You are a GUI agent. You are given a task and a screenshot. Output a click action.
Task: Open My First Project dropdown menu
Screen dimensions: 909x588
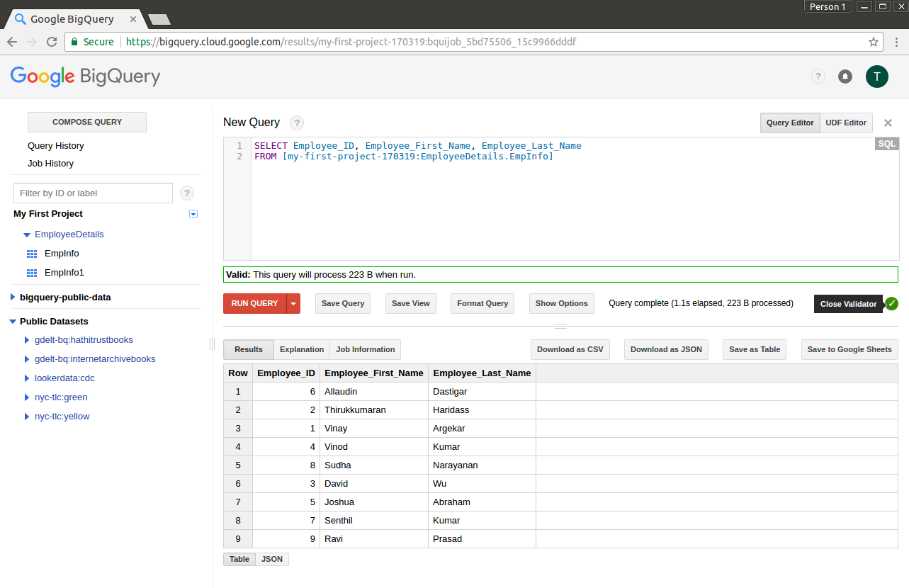click(193, 214)
